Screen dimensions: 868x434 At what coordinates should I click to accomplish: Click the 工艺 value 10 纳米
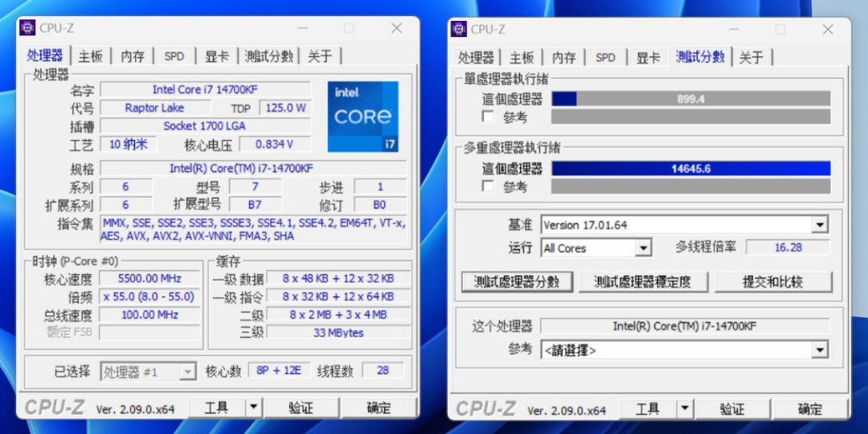(x=129, y=144)
